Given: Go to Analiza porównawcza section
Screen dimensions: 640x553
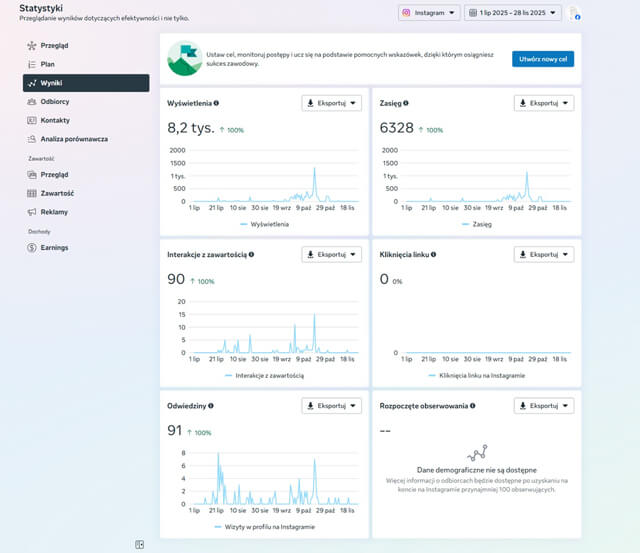Looking at the screenshot, I should click(74, 138).
